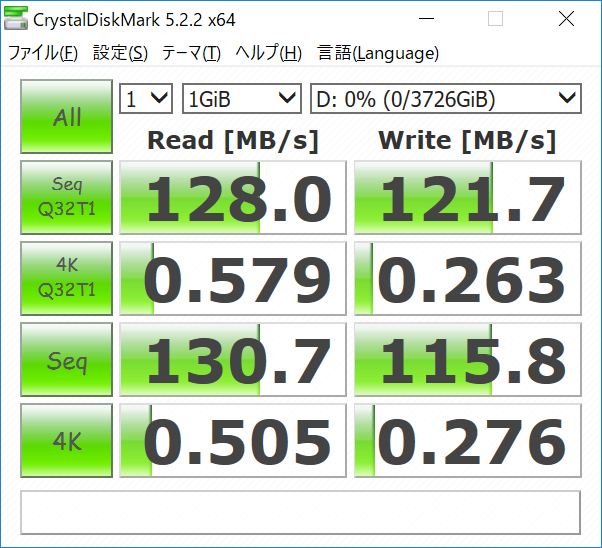
Task: Close the CrystalDiskMark window
Action: coord(566,18)
